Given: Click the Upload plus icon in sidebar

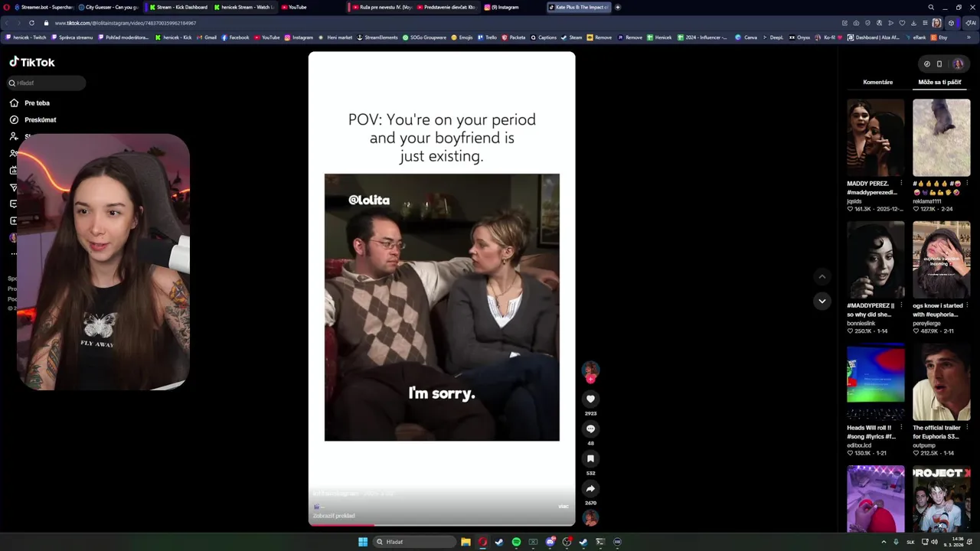Looking at the screenshot, I should click(12, 221).
